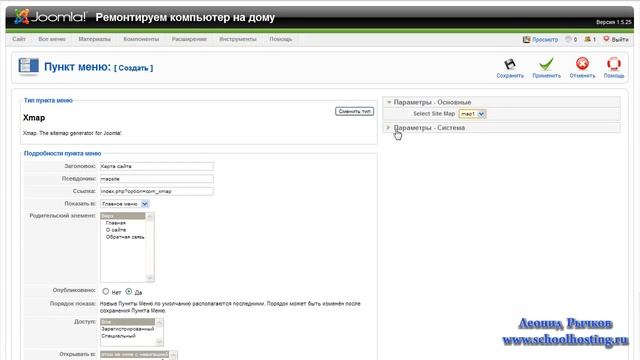Screen dimensions: 640x360
Task: Select highlighted option in Открывать в list
Action: click(x=134, y=354)
